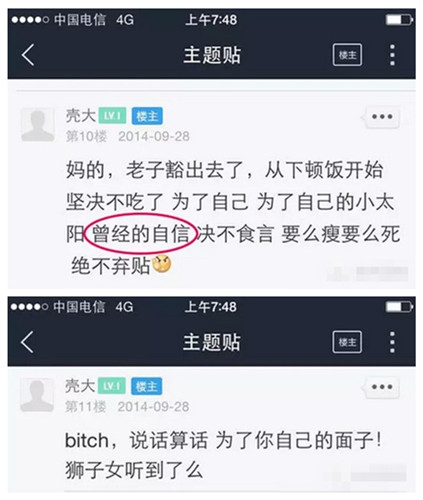423x500 pixels.
Task: Tap the back arrow in top header
Action: 28,55
